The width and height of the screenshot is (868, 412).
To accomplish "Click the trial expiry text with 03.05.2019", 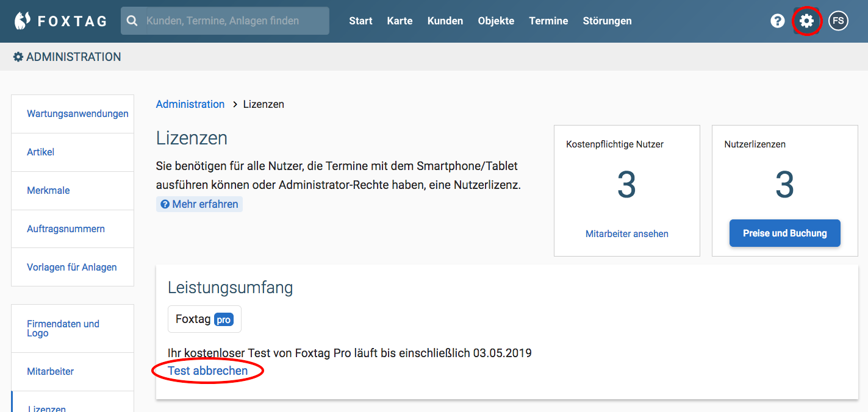I will [x=350, y=353].
